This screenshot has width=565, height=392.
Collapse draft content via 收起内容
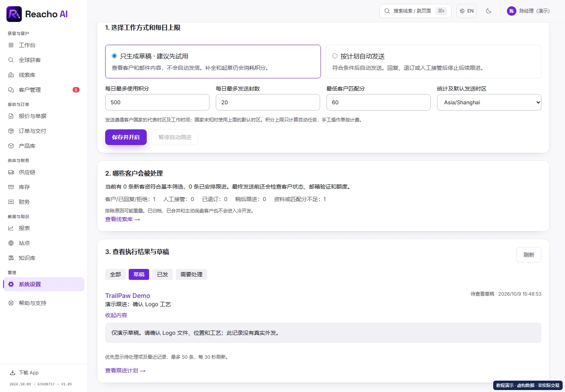pyautogui.click(x=116, y=315)
